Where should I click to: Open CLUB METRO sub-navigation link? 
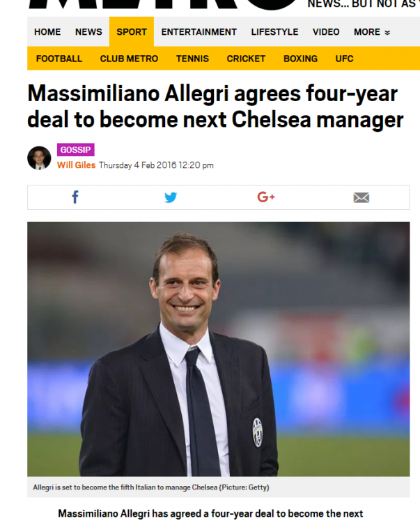click(129, 59)
